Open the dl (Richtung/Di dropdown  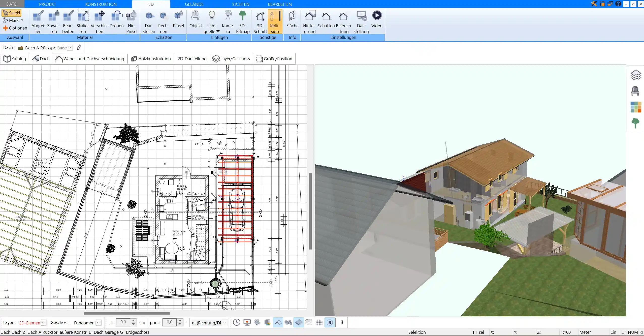pos(225,323)
